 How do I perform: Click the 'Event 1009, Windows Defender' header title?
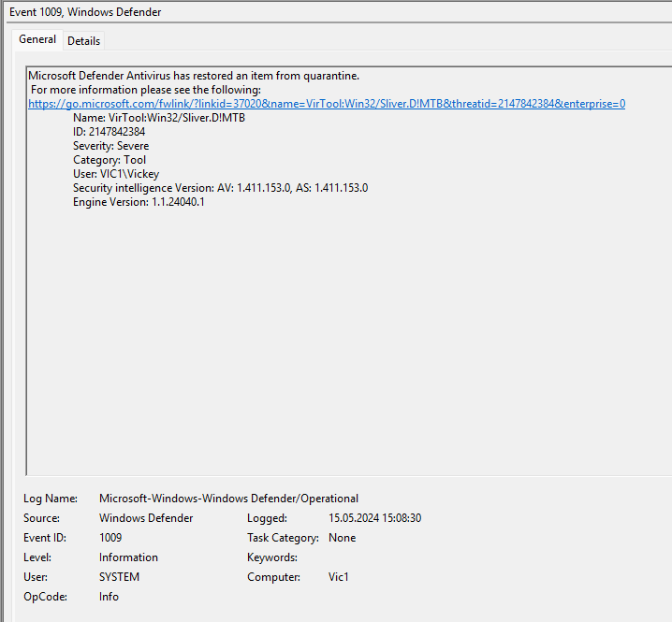coord(84,11)
